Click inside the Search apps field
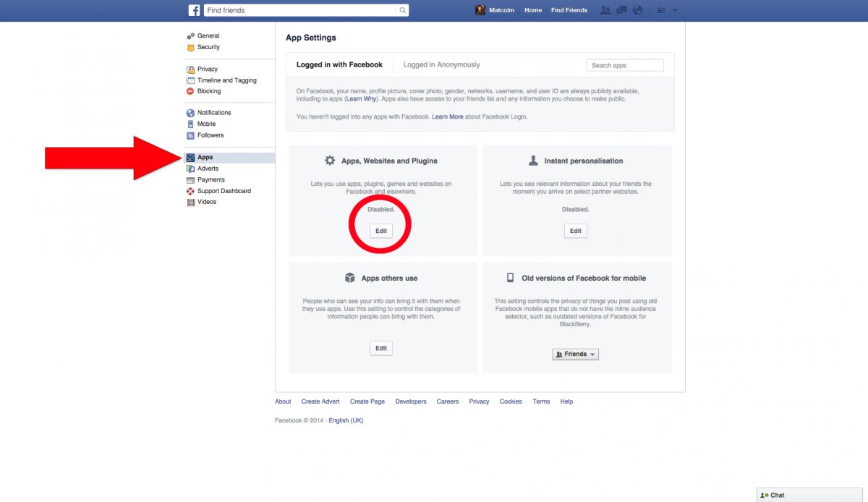The width and height of the screenshot is (868, 502). [x=624, y=65]
